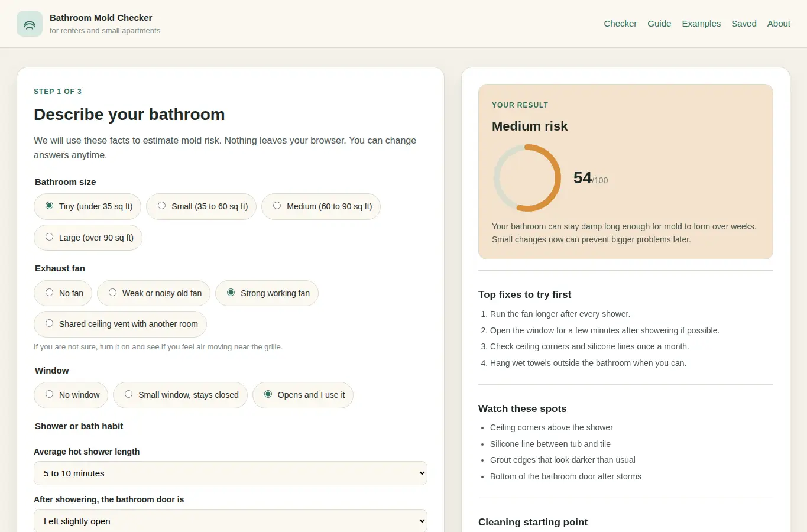
Task: Click 'Ceiling corners above the shower' item
Action: tap(552, 427)
